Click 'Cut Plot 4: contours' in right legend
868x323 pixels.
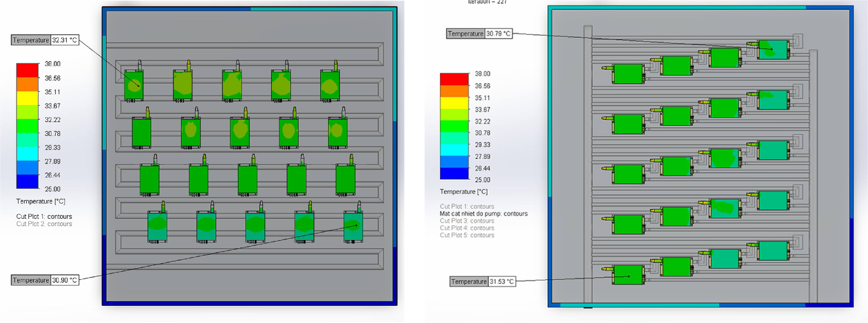tap(467, 228)
